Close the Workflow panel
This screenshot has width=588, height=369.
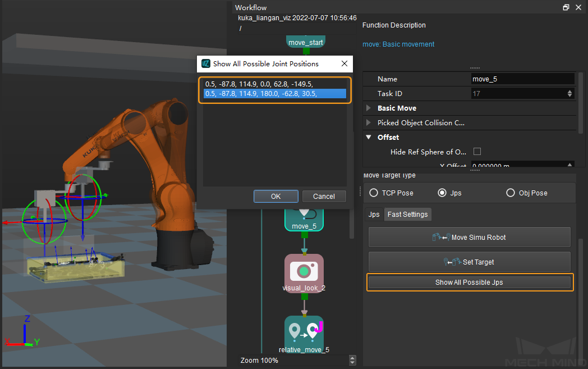coord(578,7)
